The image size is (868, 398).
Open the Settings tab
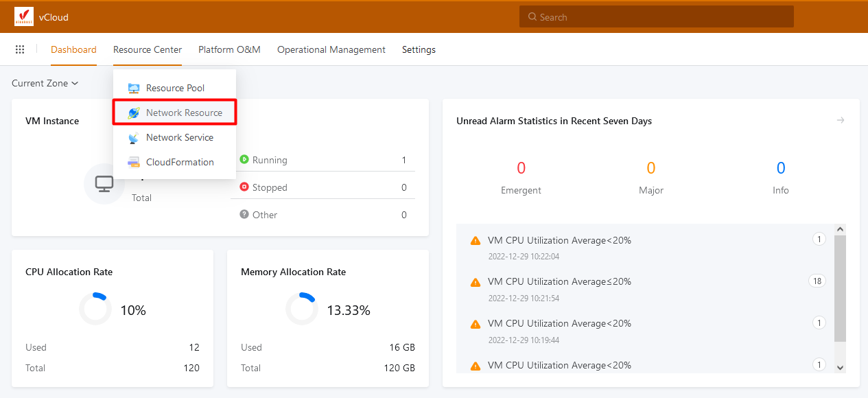coord(419,49)
